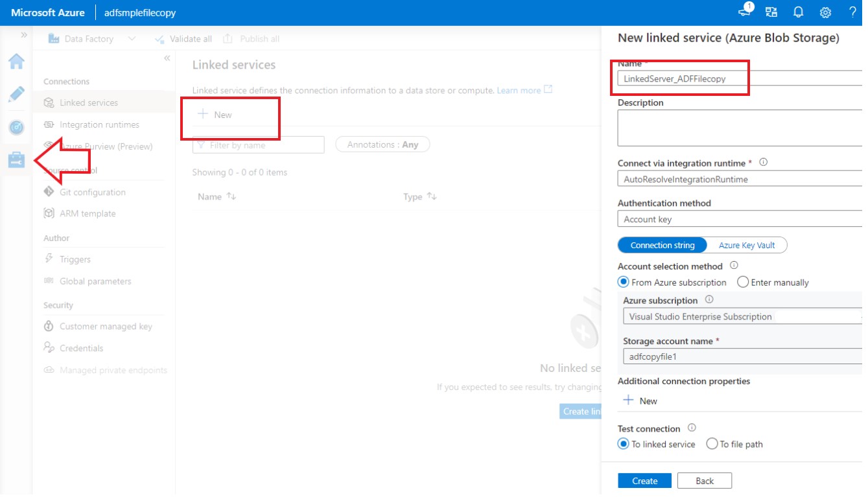Select the Azure Key Vault toggle
Viewport: 868px width, 497px height.
[747, 245]
